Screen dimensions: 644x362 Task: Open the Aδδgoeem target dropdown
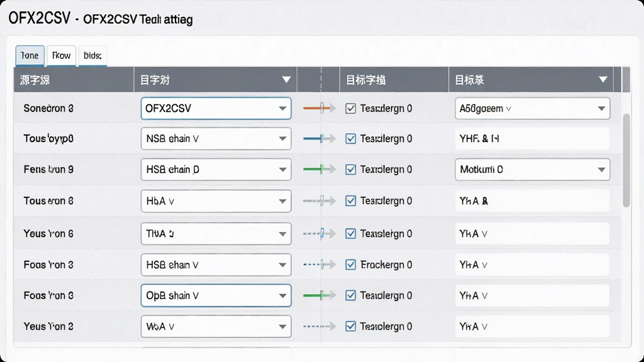pos(532,108)
